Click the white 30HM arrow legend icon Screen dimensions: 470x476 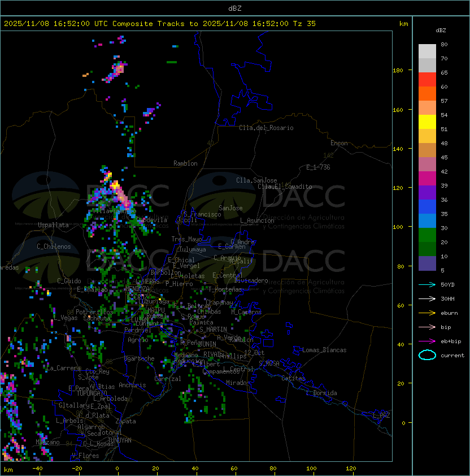point(427,299)
